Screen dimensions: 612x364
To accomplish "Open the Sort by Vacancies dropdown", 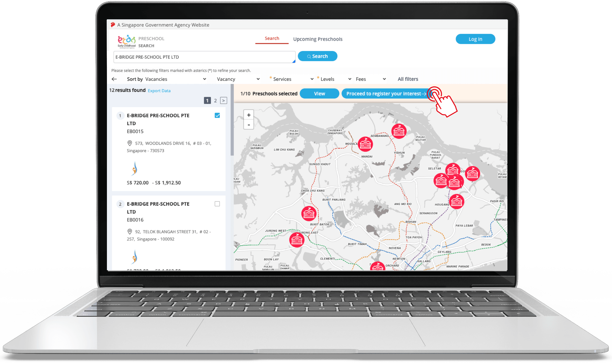I will (x=176, y=79).
